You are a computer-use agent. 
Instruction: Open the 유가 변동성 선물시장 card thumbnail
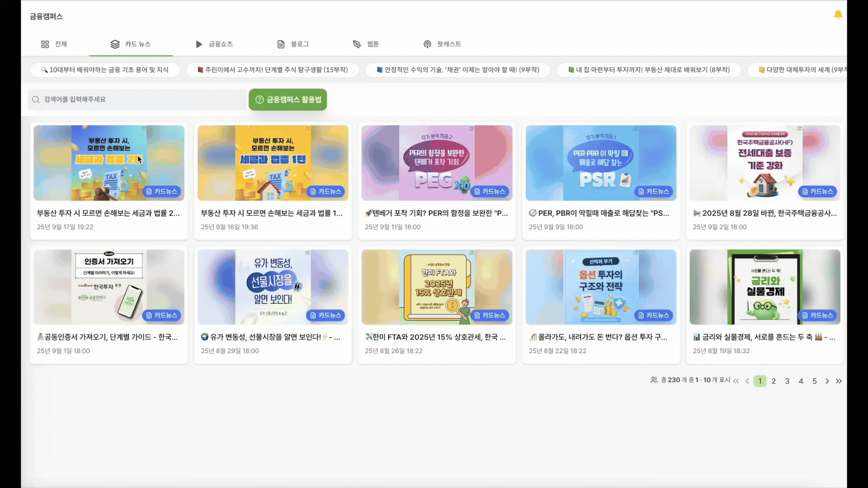pos(273,286)
